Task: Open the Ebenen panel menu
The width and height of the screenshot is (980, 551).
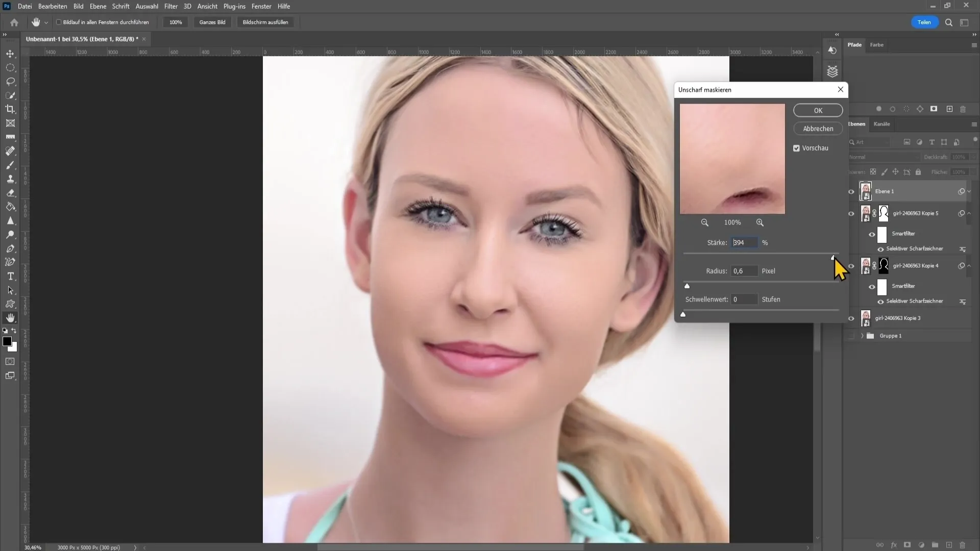Action: point(974,124)
